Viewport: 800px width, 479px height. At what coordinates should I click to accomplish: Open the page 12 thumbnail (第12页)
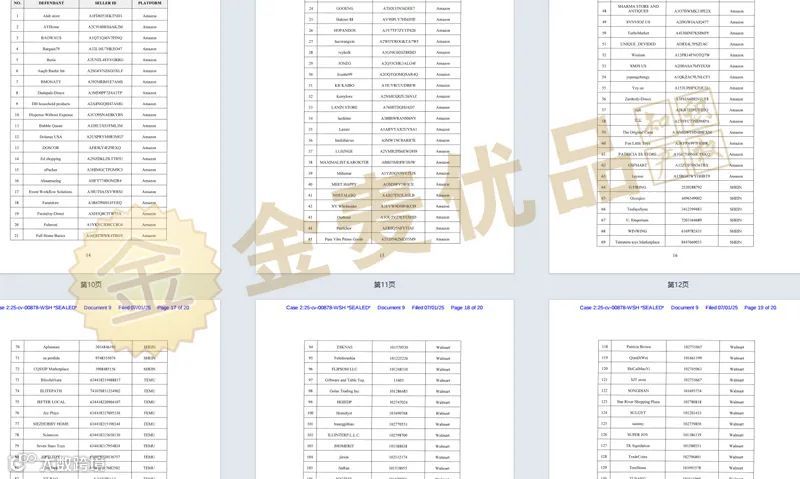point(674,136)
